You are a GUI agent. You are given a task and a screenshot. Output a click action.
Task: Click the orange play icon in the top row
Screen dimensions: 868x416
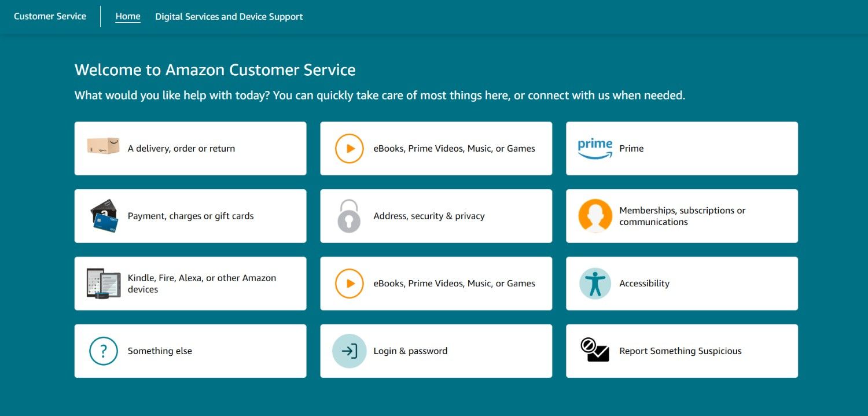pyautogui.click(x=350, y=149)
